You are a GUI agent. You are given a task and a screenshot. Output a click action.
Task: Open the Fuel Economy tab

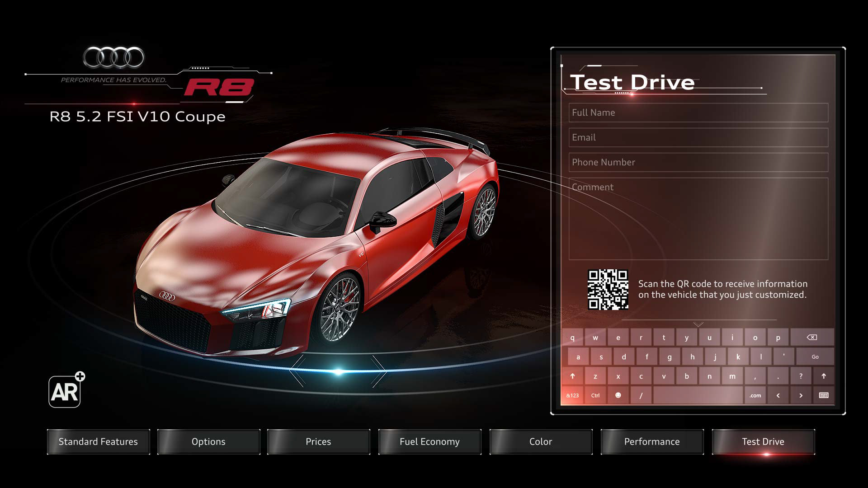[429, 441]
